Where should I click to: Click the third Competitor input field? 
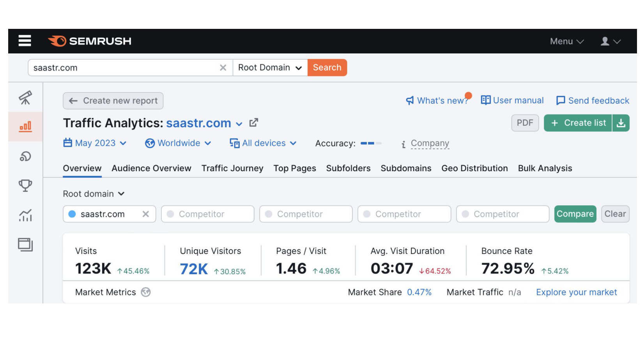[404, 214]
